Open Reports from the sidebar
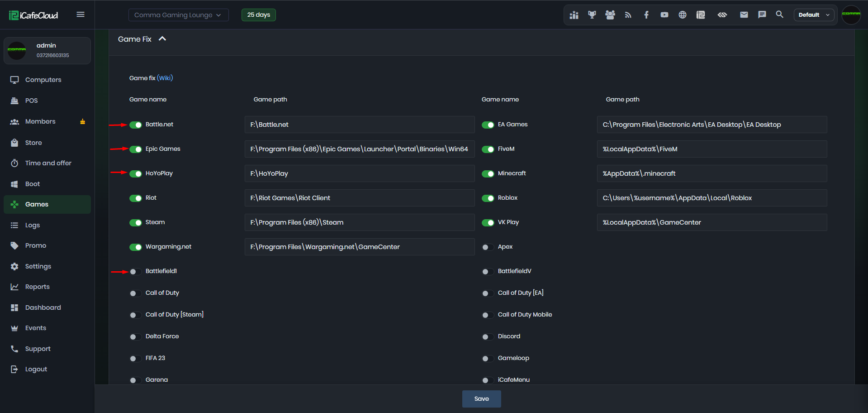Image resolution: width=868 pixels, height=413 pixels. point(47,287)
